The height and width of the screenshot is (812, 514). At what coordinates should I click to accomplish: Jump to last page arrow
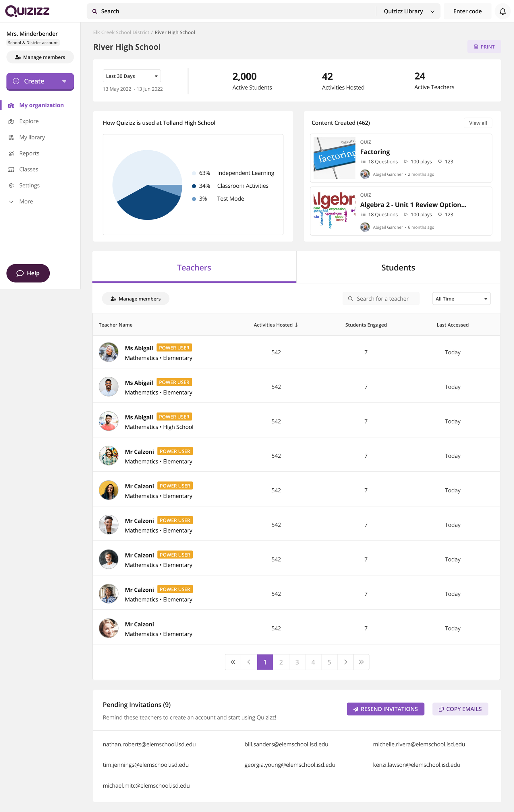point(361,662)
